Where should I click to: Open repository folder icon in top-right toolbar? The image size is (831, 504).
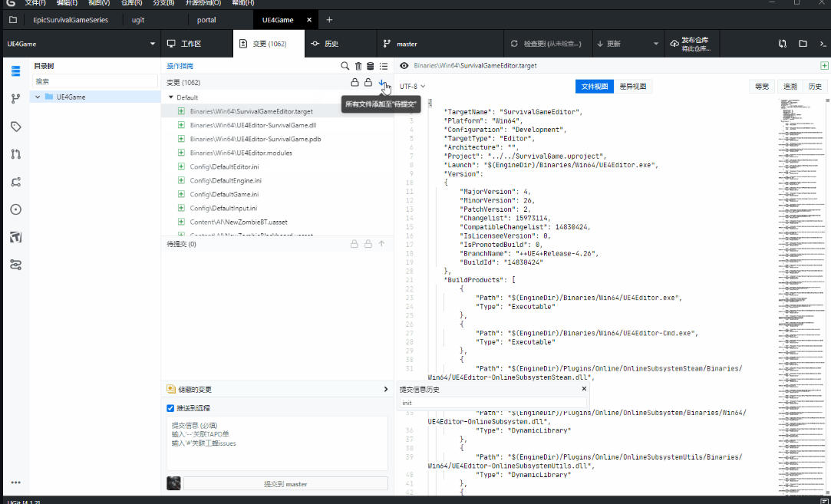click(803, 44)
